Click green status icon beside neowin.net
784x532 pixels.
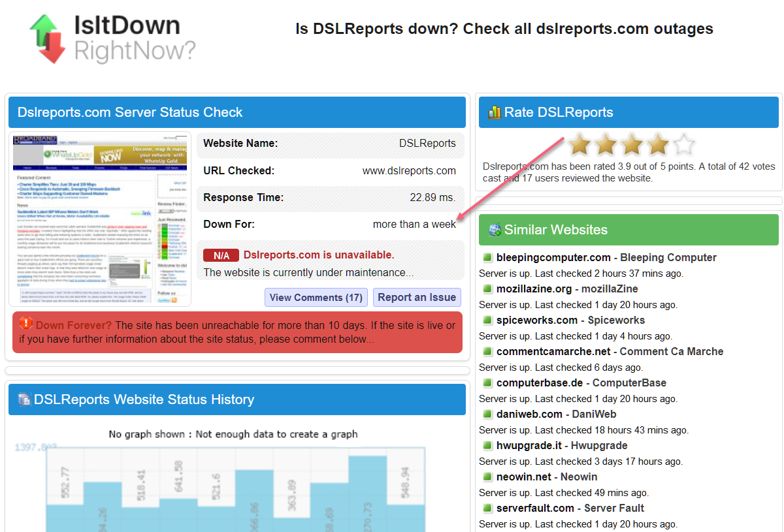(x=487, y=477)
